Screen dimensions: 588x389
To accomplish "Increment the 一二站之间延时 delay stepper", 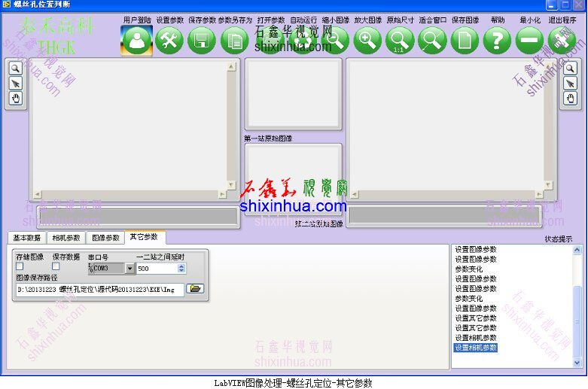I will (181, 265).
